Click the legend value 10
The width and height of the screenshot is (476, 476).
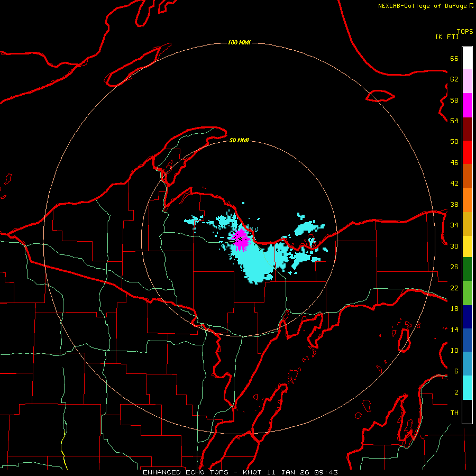click(454, 350)
